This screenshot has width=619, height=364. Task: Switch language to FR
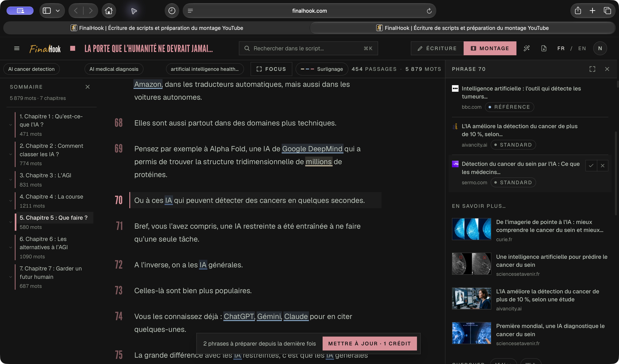(x=561, y=48)
